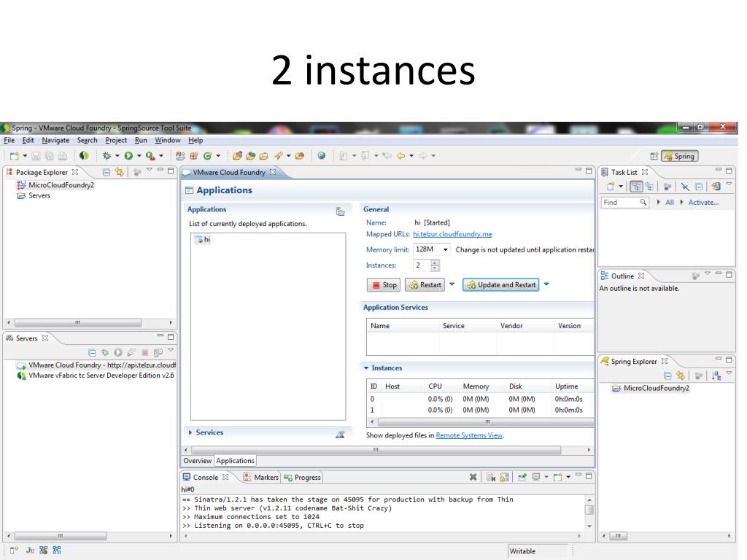
Task: Select VMware vFabric tc Server Developer Edition
Action: coord(96,376)
